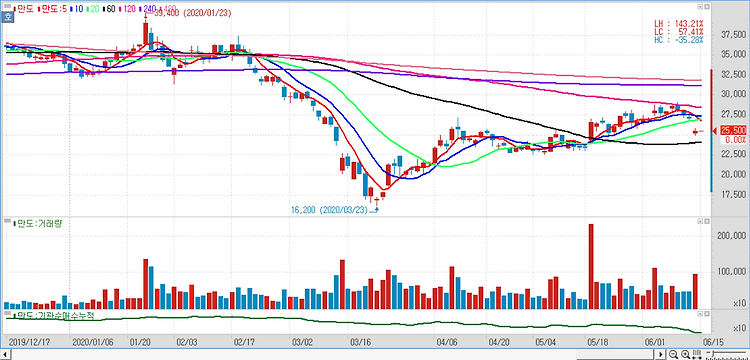The height and width of the screenshot is (360, 750).
Task: Open the 기관순매수누적 pane dropdown menu
Action: tap(700, 314)
